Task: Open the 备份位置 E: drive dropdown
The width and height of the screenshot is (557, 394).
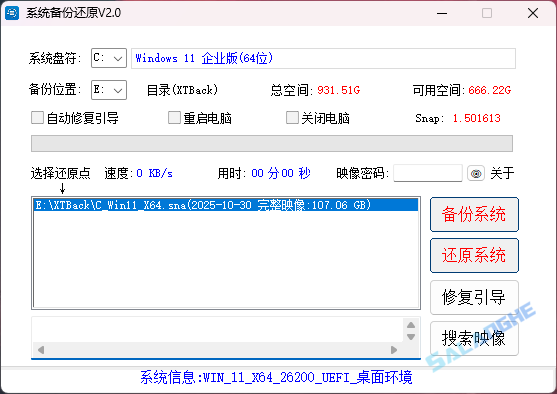Action: (109, 90)
